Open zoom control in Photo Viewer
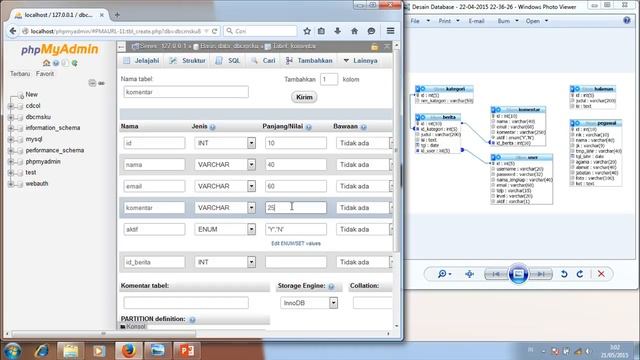The image size is (640, 360). (444, 274)
